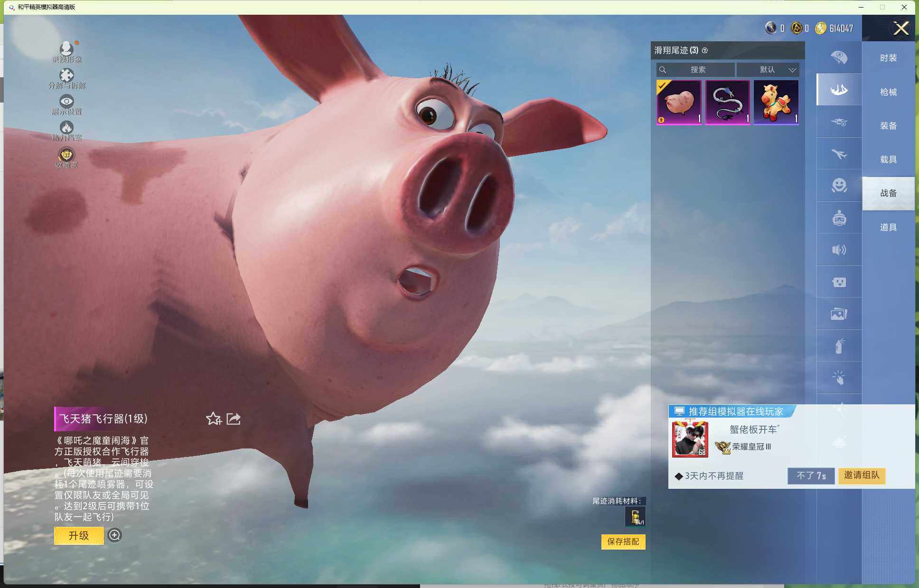Click the magnifier plus zoom button

pyautogui.click(x=114, y=535)
